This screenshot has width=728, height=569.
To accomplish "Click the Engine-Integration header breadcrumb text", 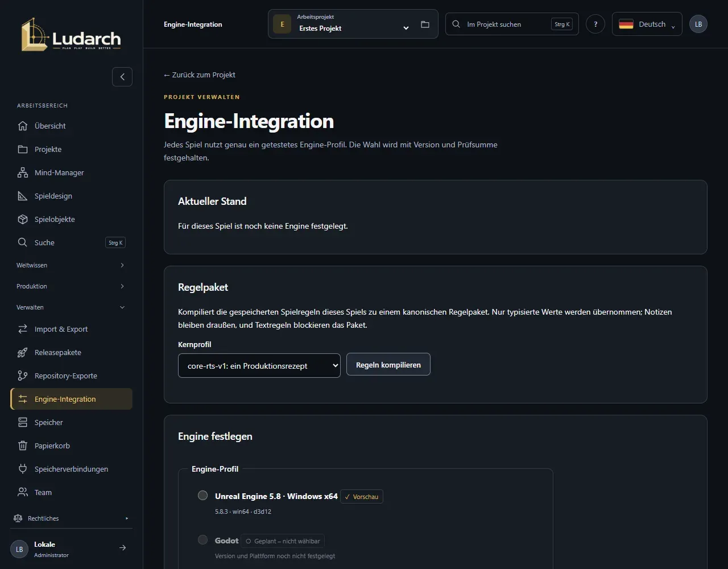I will 193,24.
